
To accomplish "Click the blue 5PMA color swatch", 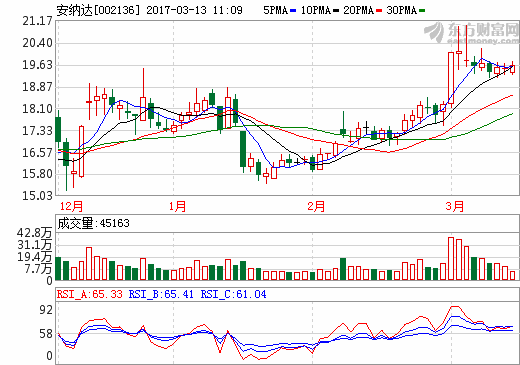I will point(293,11).
